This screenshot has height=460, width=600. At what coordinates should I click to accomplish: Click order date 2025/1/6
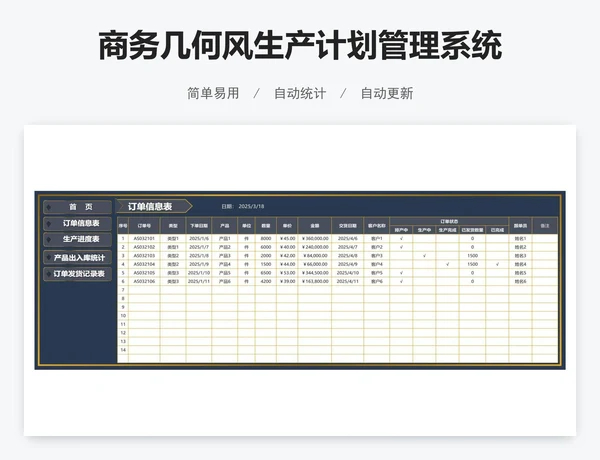(199, 238)
